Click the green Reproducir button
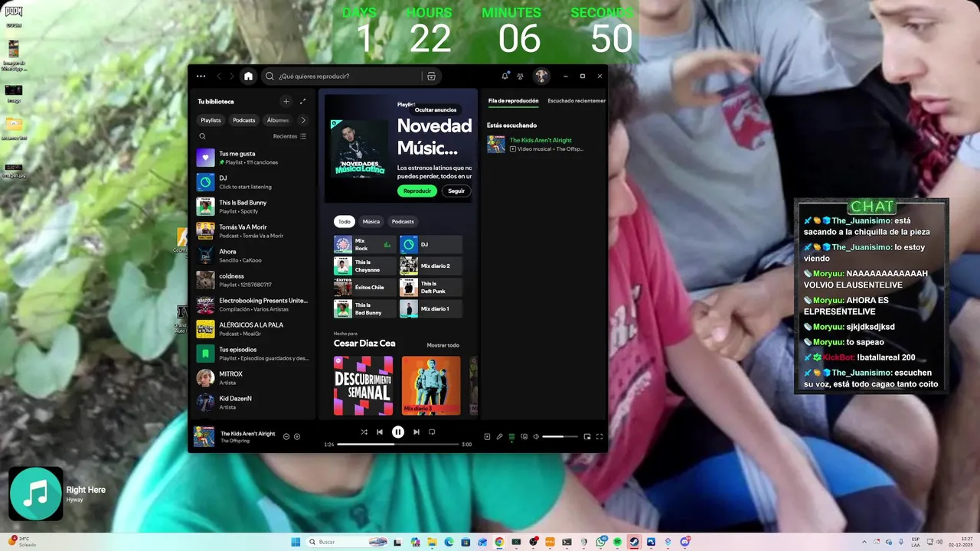Screen dimensions: 980x551 pos(417,191)
